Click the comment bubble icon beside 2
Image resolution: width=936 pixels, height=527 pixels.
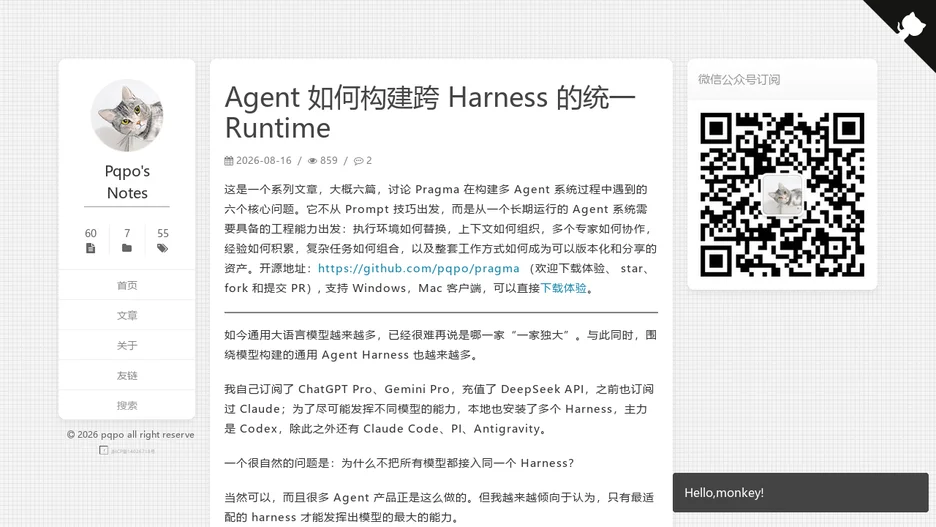coord(358,161)
